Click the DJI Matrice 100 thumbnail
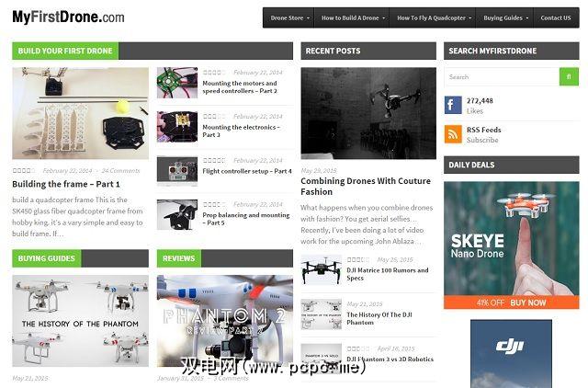 pyautogui.click(x=321, y=270)
